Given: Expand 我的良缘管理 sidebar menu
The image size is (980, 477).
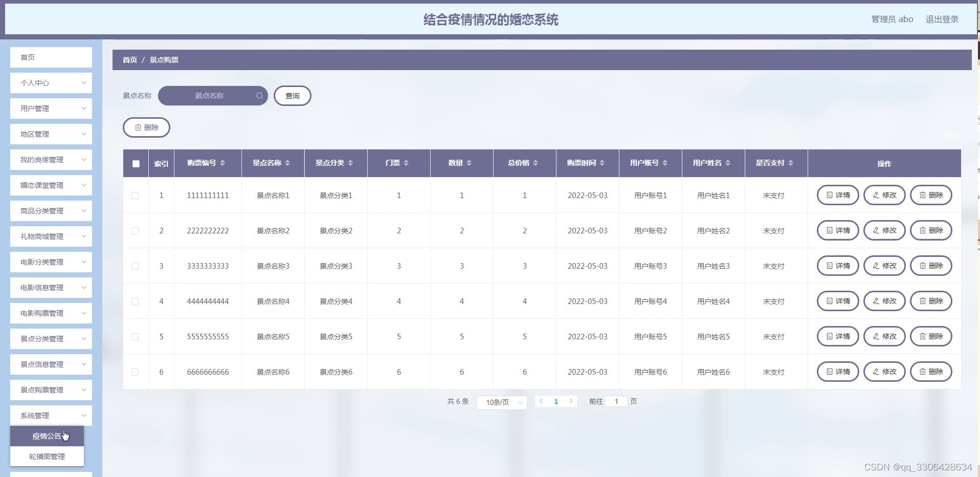Looking at the screenshot, I should click(51, 160).
